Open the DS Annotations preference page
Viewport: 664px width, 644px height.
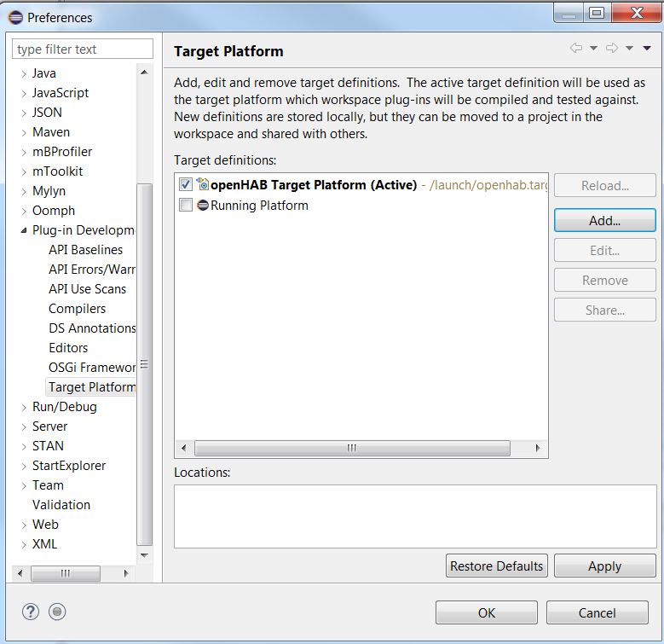(x=92, y=328)
